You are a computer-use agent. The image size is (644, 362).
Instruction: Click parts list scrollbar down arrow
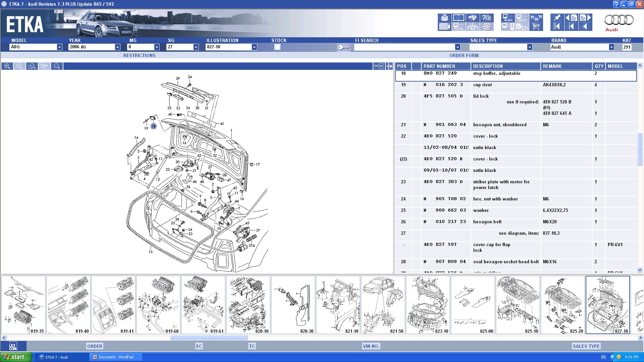(640, 270)
